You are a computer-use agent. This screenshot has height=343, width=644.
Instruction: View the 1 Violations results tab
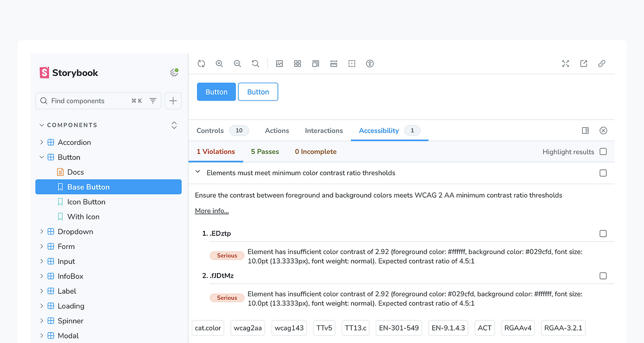[216, 151]
